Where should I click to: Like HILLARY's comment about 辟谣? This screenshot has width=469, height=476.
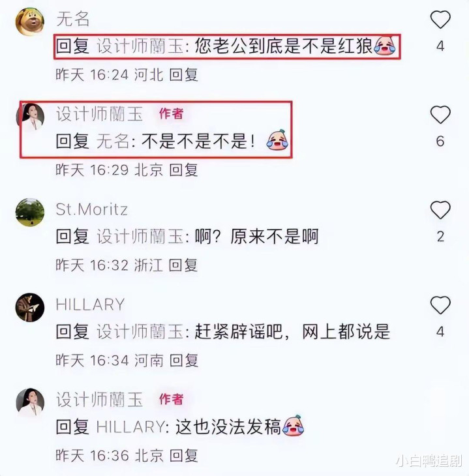point(440,305)
